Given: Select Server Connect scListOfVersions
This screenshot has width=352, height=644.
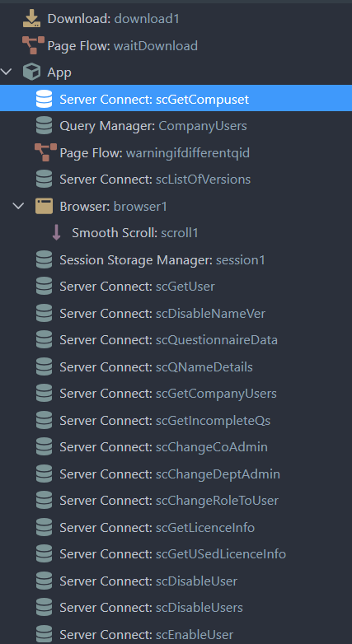Looking at the screenshot, I should click(176, 180).
